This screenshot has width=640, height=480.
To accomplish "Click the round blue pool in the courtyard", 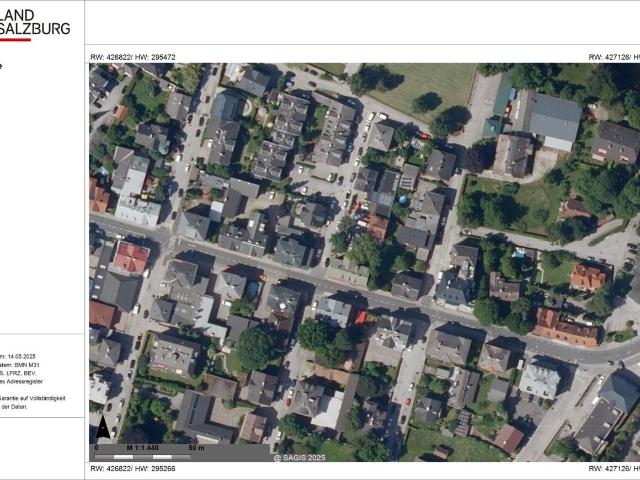I will (403, 200).
